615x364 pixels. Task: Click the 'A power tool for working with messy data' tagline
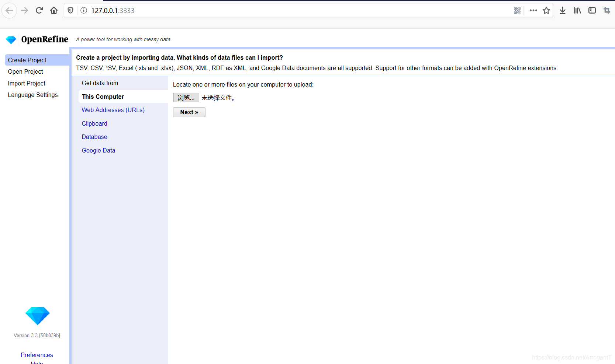pyautogui.click(x=124, y=39)
